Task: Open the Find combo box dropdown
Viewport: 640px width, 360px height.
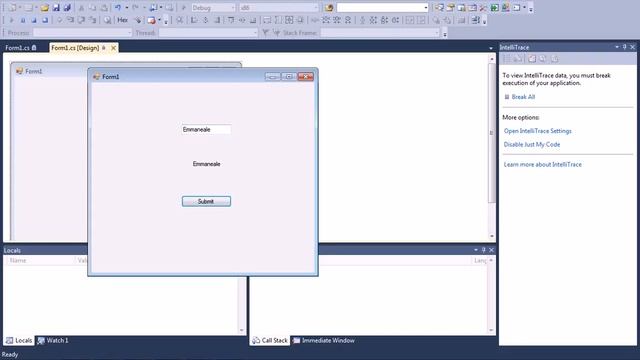Action: [x=426, y=8]
